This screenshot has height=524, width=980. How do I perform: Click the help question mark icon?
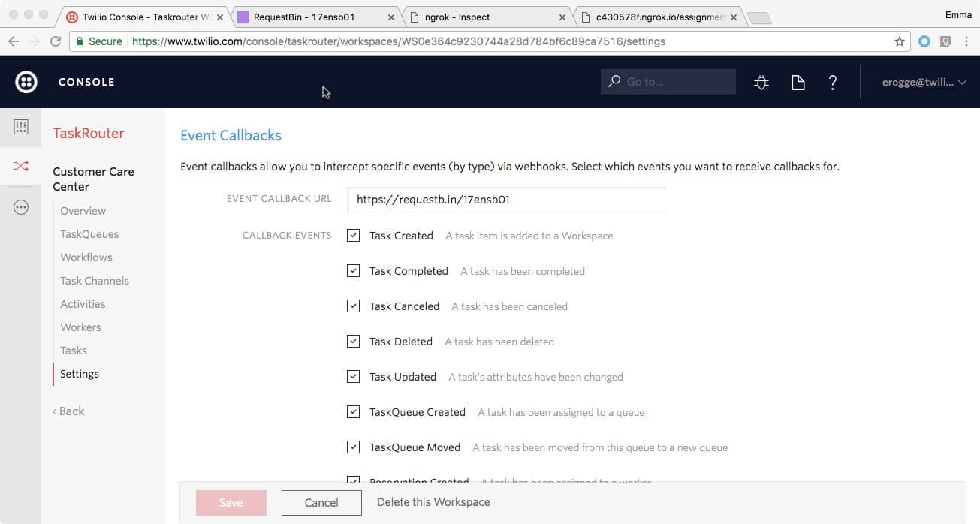833,83
